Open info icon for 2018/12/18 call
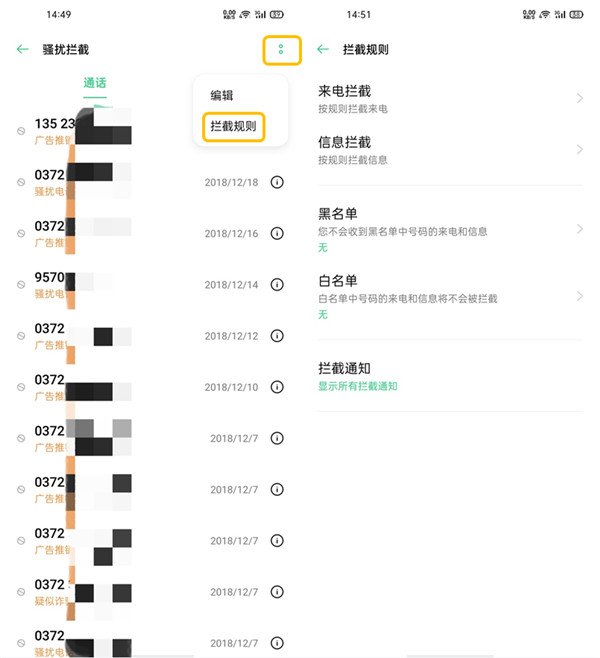This screenshot has width=600, height=658. (277, 183)
